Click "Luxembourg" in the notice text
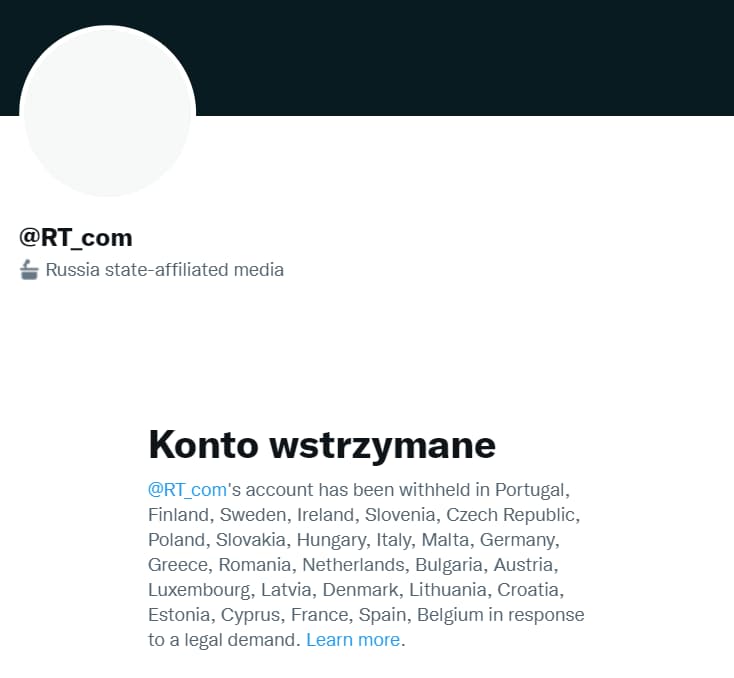 [199, 590]
